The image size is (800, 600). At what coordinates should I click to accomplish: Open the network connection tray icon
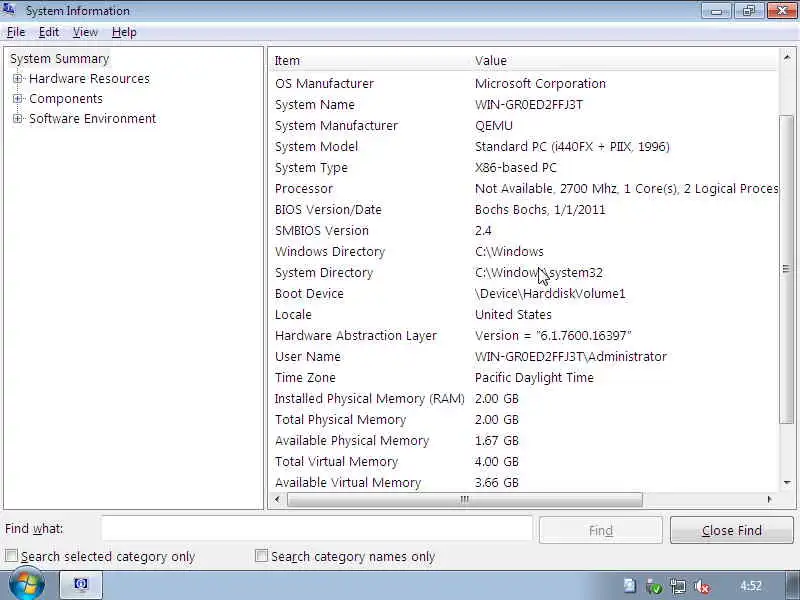click(x=678, y=586)
